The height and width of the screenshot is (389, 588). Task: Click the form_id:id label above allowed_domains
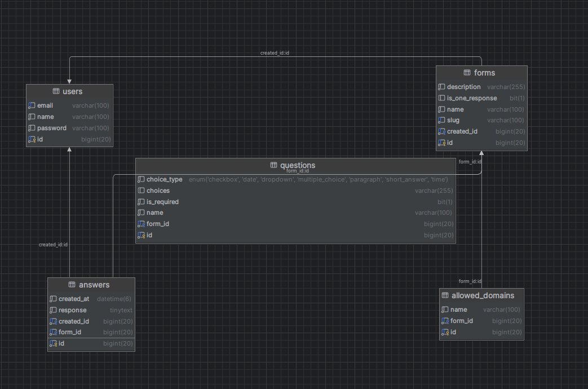tap(470, 281)
